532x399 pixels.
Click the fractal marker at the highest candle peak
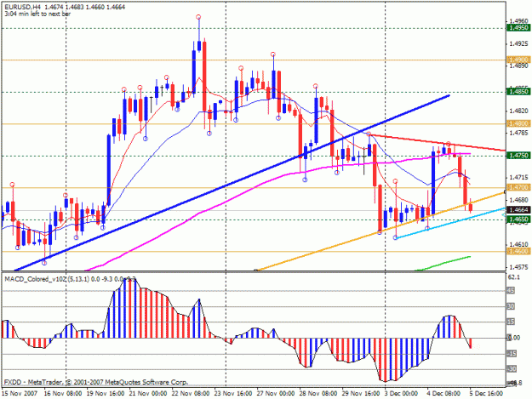pyautogui.click(x=198, y=17)
